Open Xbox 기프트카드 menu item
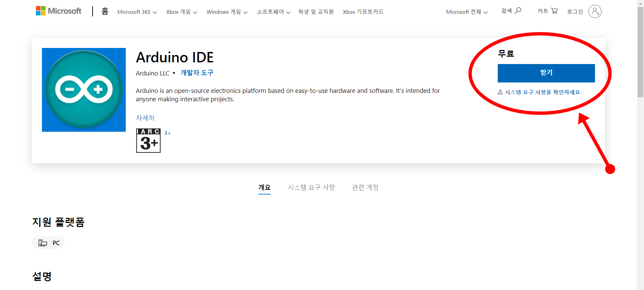Viewport: 644px width, 290px height. pyautogui.click(x=363, y=12)
